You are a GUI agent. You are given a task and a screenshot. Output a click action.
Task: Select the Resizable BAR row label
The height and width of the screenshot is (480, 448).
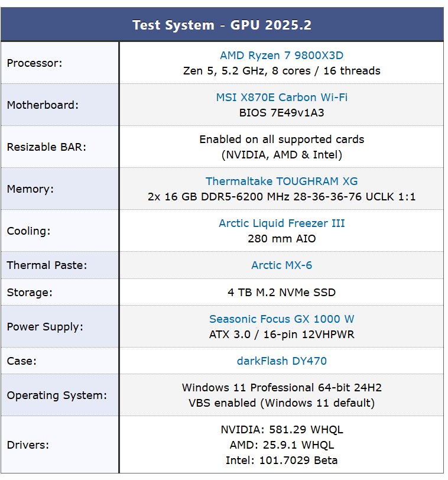(47, 147)
